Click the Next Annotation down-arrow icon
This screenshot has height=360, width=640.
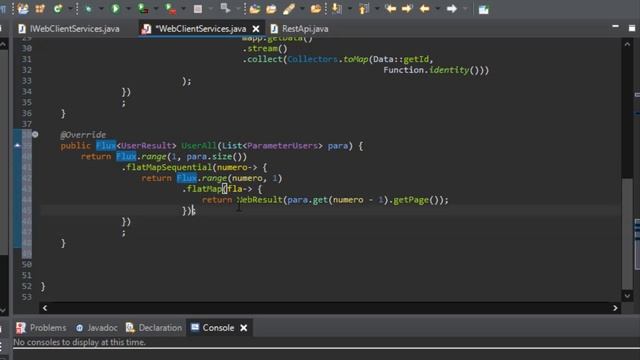click(x=337, y=9)
